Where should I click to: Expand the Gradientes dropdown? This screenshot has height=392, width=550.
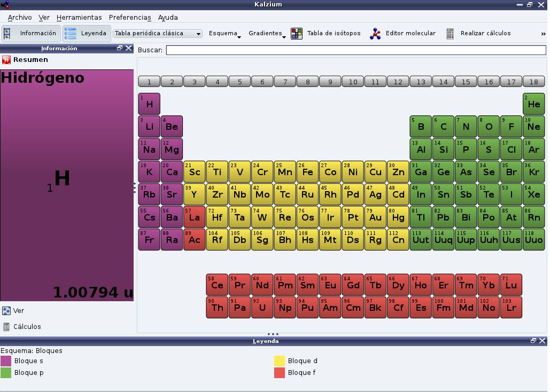[x=267, y=33]
